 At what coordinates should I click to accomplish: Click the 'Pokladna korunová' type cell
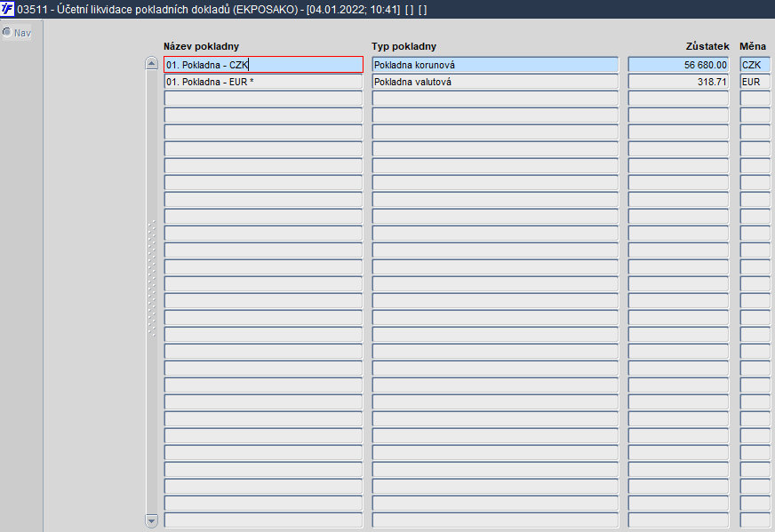[495, 65]
